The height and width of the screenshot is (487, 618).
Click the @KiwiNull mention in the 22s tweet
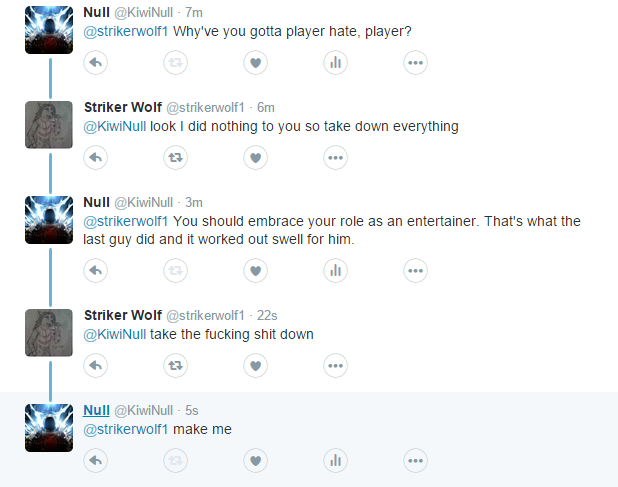115,334
